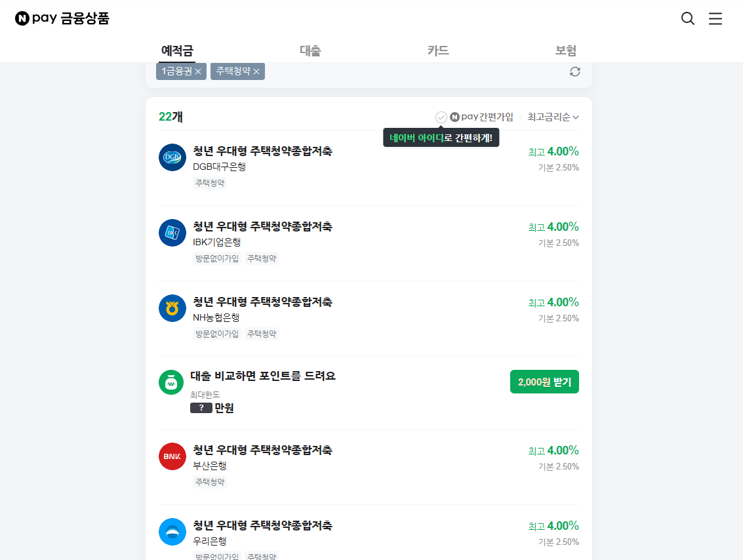Click the filter refresh icon

coord(575,71)
